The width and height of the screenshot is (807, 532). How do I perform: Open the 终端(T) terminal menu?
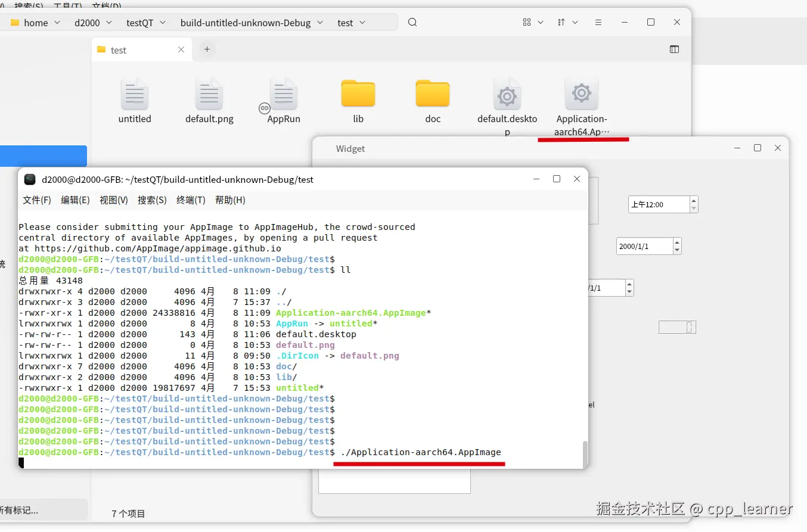[x=191, y=200]
